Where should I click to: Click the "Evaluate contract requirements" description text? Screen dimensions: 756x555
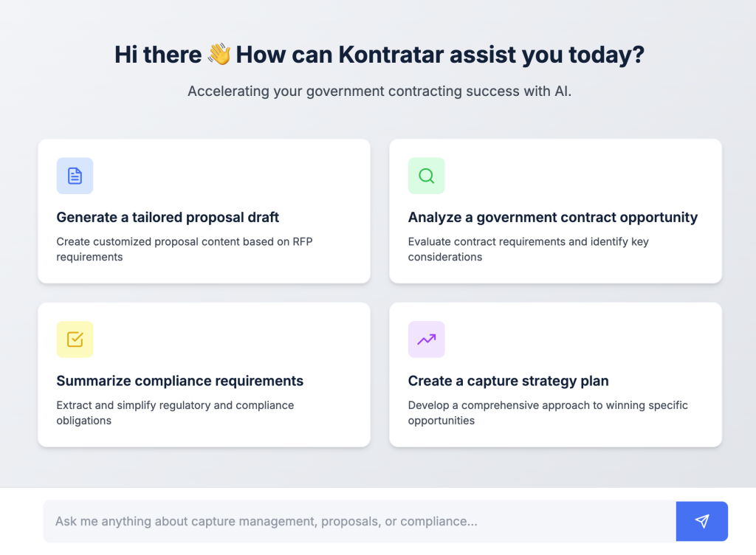(x=528, y=249)
